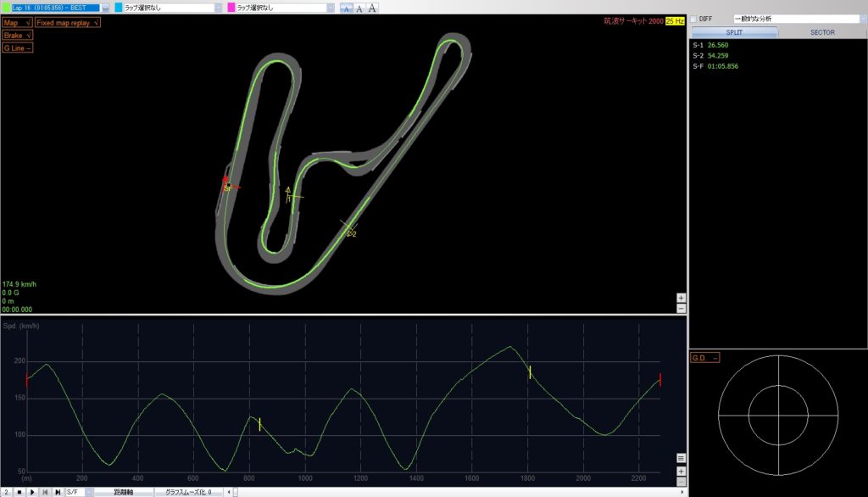Screen dimensions: 868x497
Task: Turn on the G Line overlay
Action: (18, 48)
